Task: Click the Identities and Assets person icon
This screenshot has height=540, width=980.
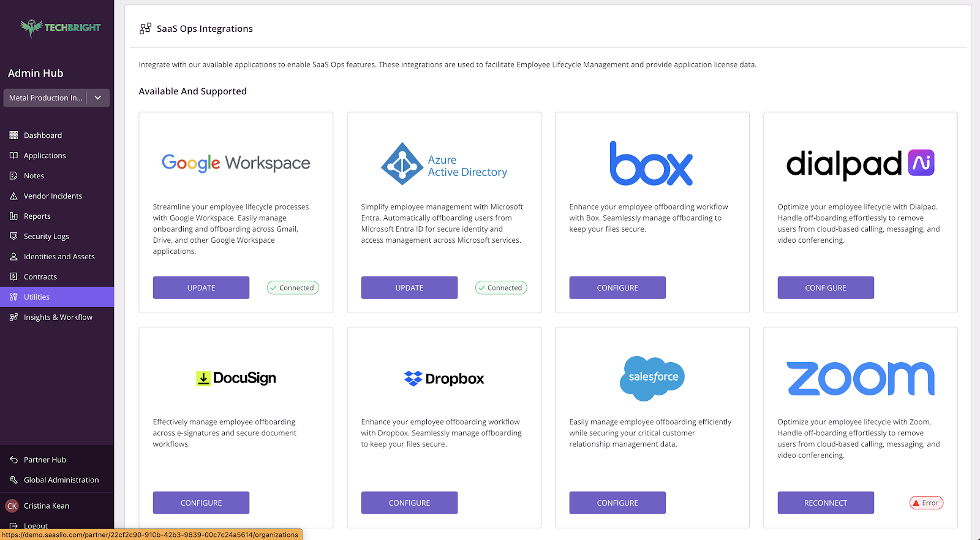Action: [13, 257]
